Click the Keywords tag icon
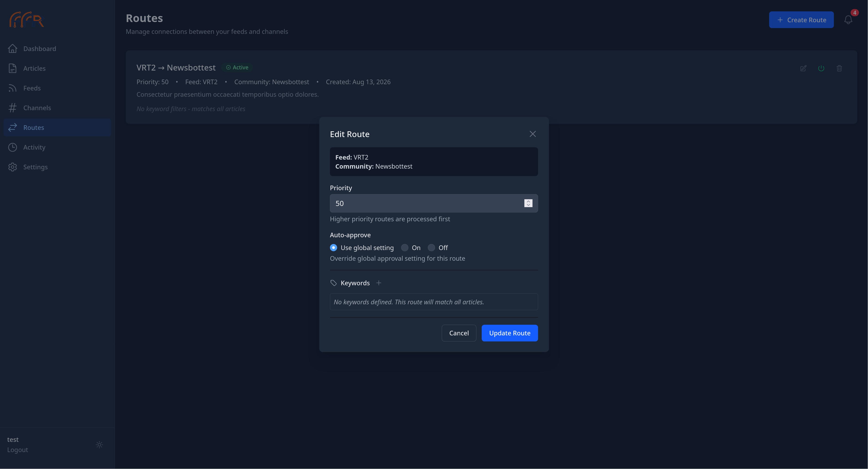The width and height of the screenshot is (868, 469). pyautogui.click(x=334, y=283)
